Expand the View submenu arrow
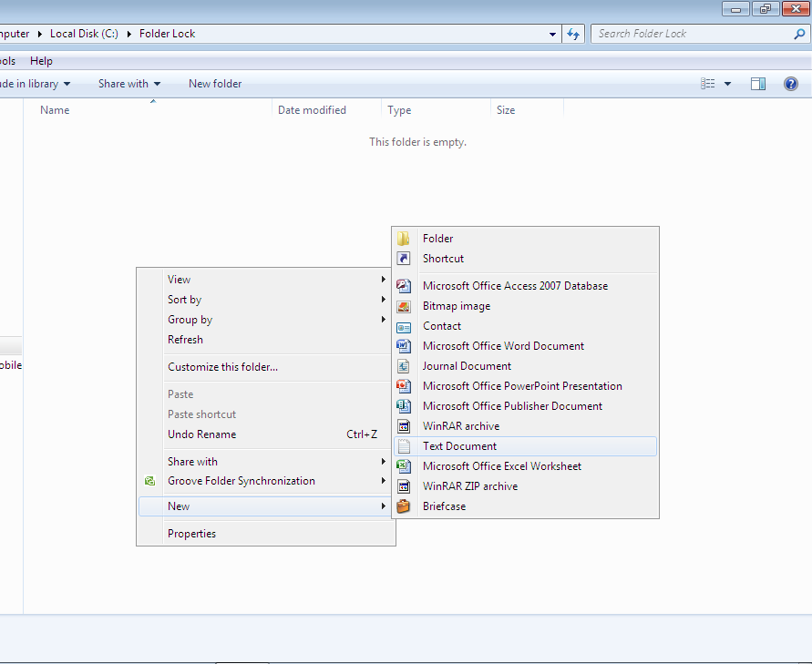This screenshot has width=812, height=664. (383, 280)
